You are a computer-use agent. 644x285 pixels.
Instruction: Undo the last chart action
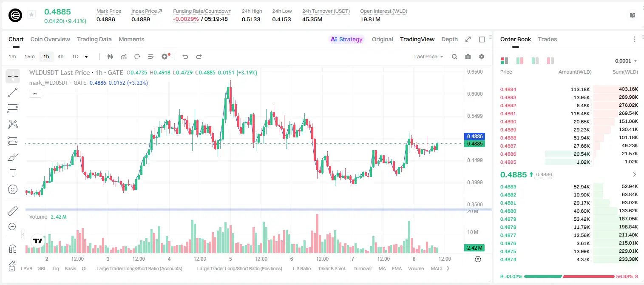point(185,57)
